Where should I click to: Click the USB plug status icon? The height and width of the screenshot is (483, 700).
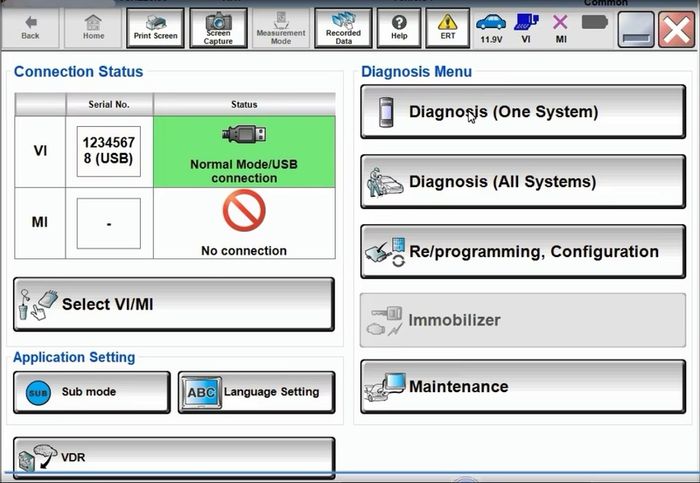click(x=244, y=134)
